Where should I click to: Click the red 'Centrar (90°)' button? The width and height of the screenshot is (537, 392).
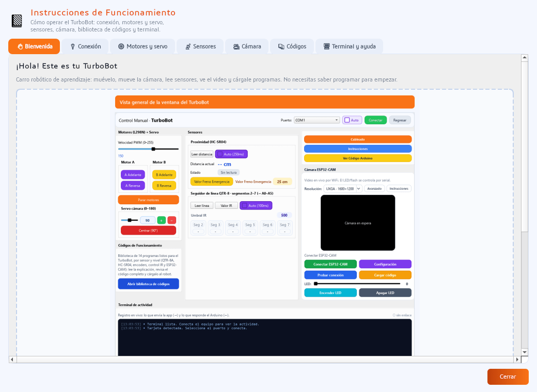148,231
